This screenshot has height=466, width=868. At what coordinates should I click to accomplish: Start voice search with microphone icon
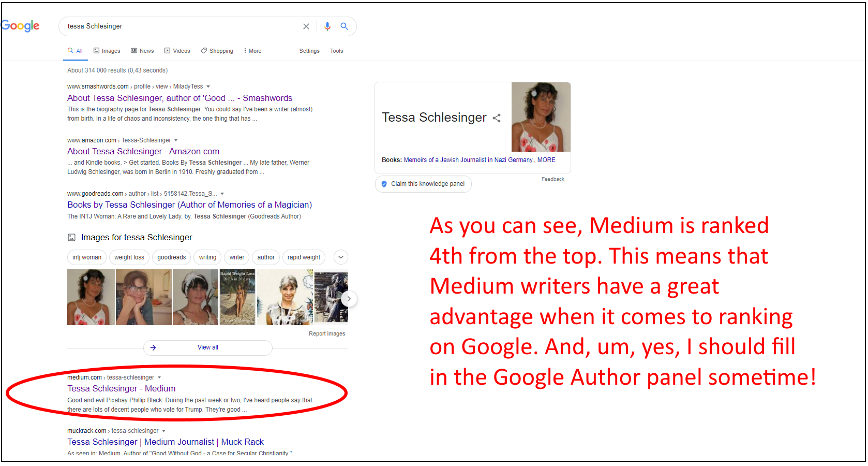pos(327,26)
